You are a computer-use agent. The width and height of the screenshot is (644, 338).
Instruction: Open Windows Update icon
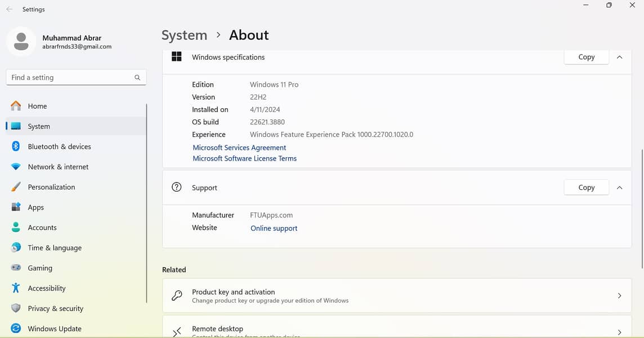[16, 329]
